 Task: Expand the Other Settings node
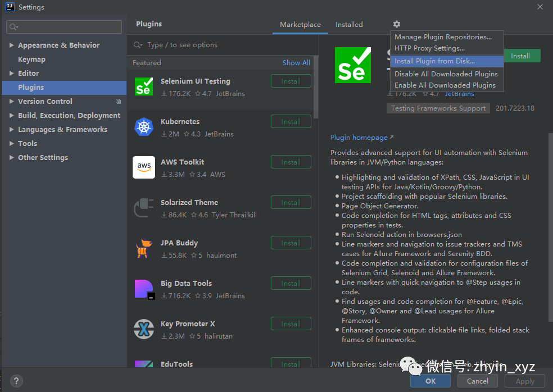pyautogui.click(x=12, y=158)
